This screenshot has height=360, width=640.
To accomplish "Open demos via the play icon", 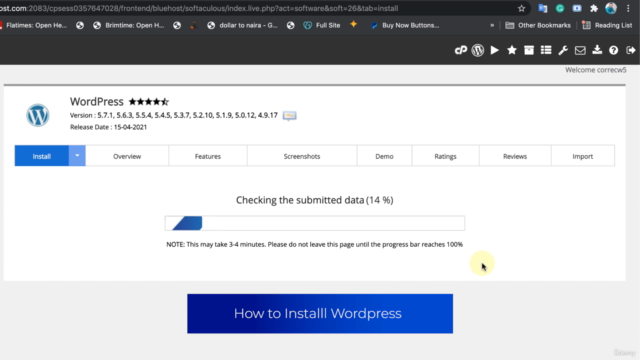I will tap(494, 50).
